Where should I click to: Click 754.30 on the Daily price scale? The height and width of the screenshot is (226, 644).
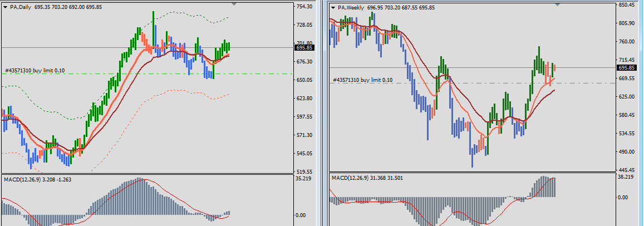point(304,7)
